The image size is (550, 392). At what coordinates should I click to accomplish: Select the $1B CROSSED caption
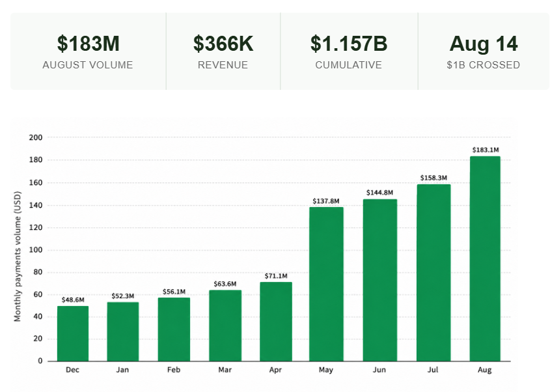point(484,65)
